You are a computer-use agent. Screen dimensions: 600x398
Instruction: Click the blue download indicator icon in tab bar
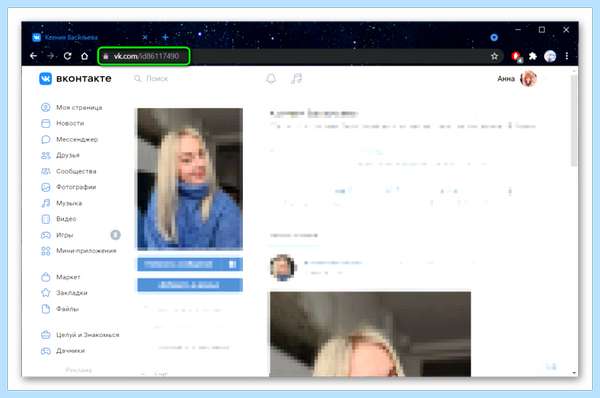coord(494,37)
